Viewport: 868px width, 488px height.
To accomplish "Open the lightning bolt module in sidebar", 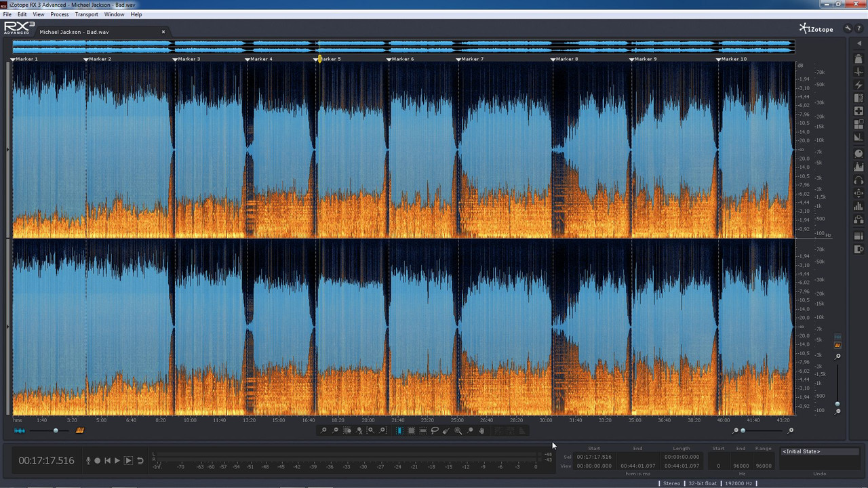I will (859, 85).
